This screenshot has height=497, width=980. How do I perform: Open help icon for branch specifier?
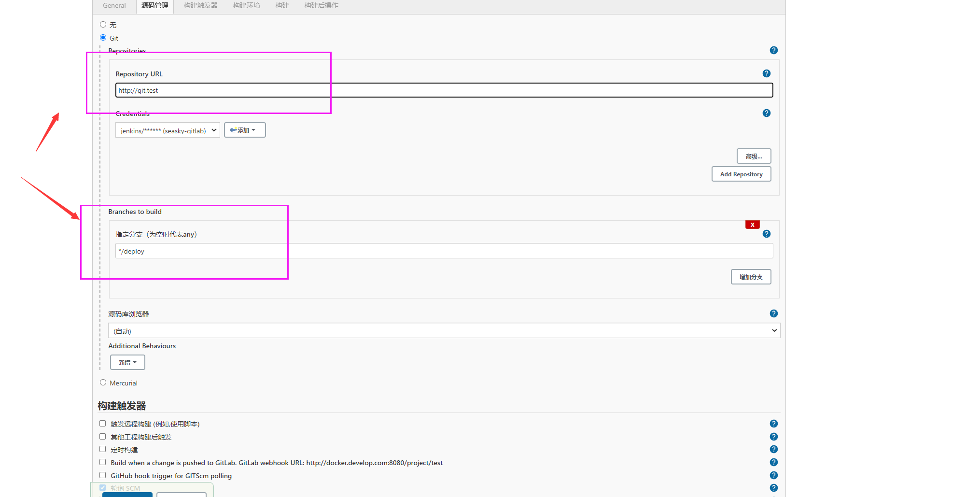coord(766,234)
